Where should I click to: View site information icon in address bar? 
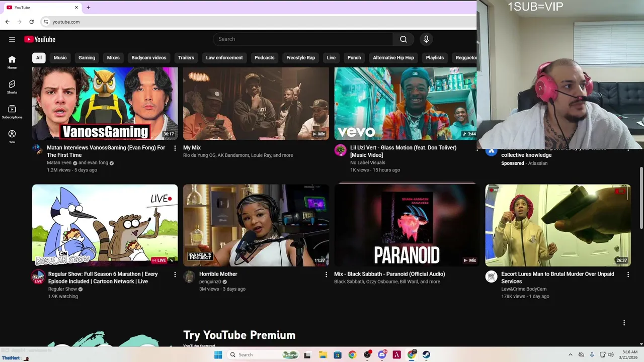tap(46, 22)
